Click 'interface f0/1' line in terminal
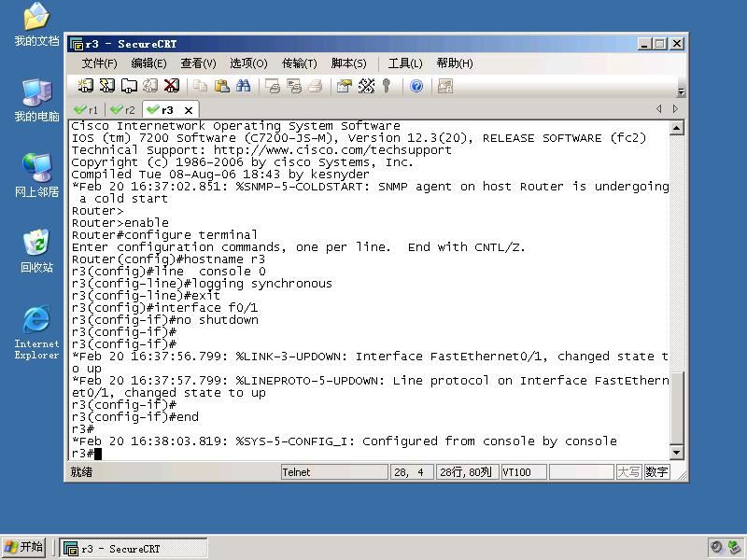 point(165,308)
